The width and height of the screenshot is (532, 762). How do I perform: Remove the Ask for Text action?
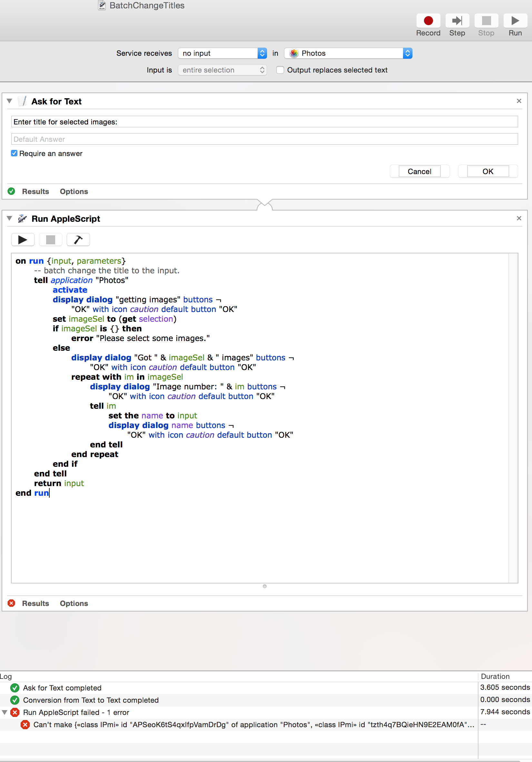519,101
